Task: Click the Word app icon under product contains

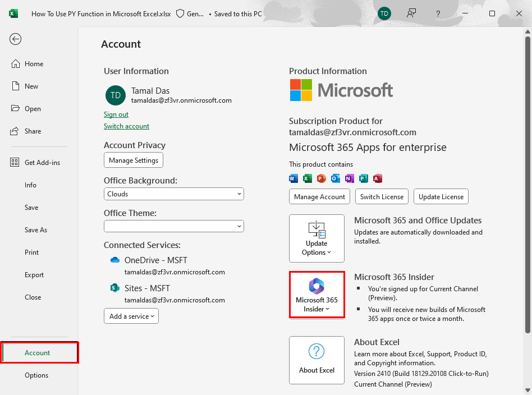Action: [293, 178]
